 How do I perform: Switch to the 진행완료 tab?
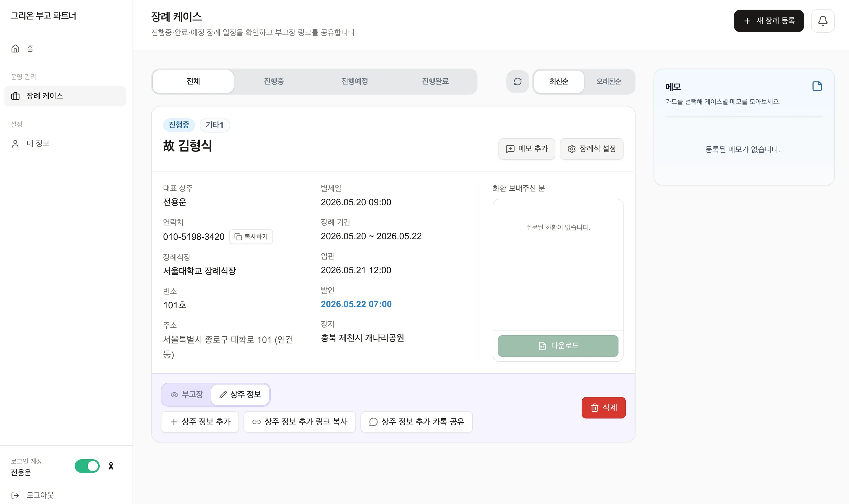[x=435, y=82]
